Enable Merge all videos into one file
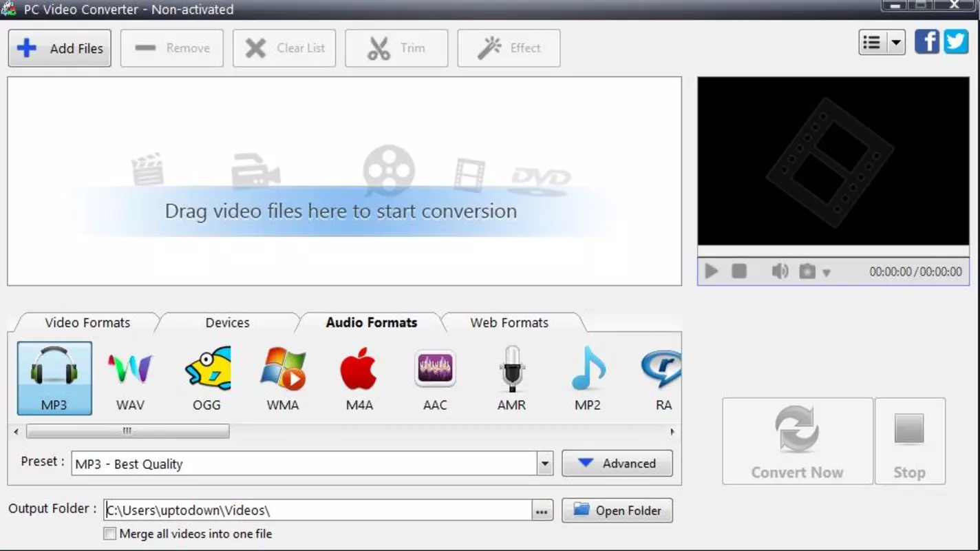Image resolution: width=980 pixels, height=551 pixels. click(x=109, y=534)
